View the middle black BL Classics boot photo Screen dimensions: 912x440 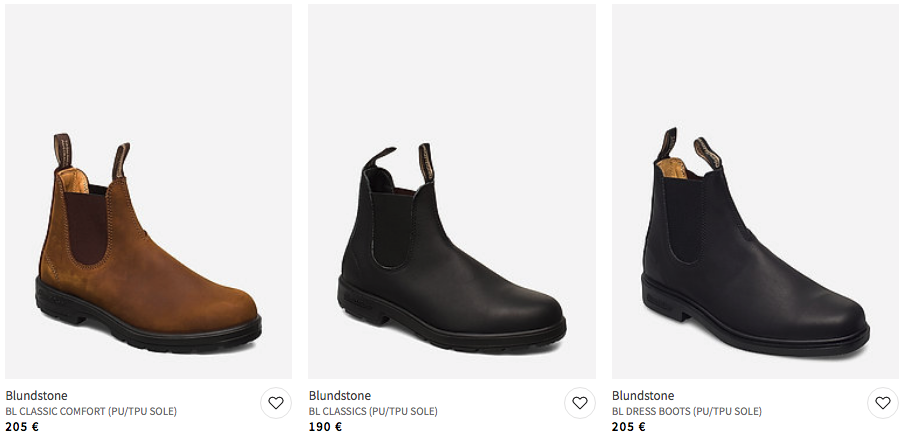click(x=452, y=192)
